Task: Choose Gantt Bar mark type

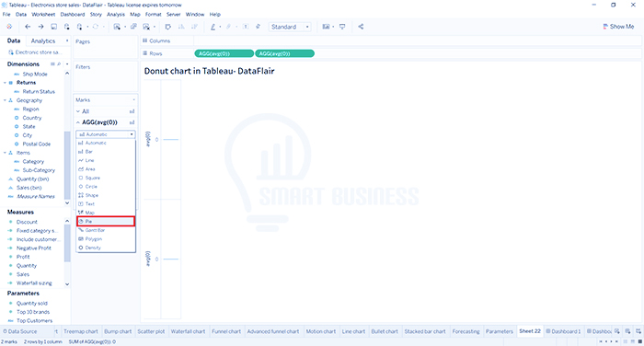Action: pyautogui.click(x=106, y=230)
